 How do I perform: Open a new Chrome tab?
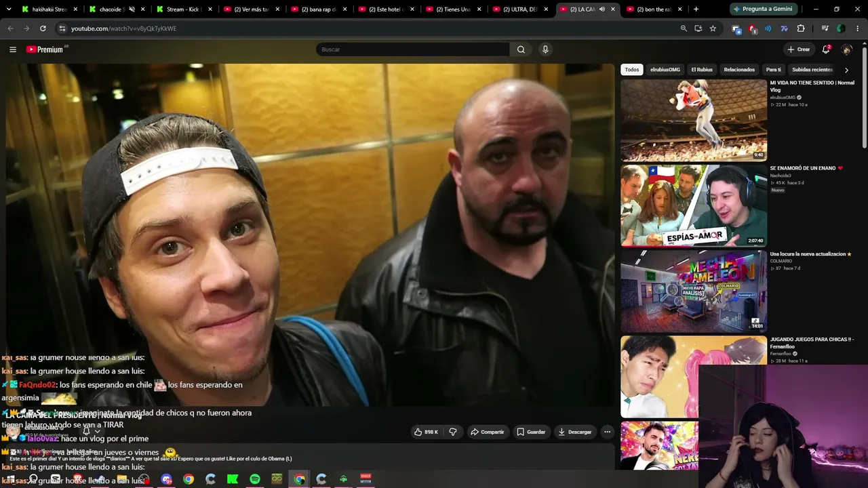tap(696, 9)
